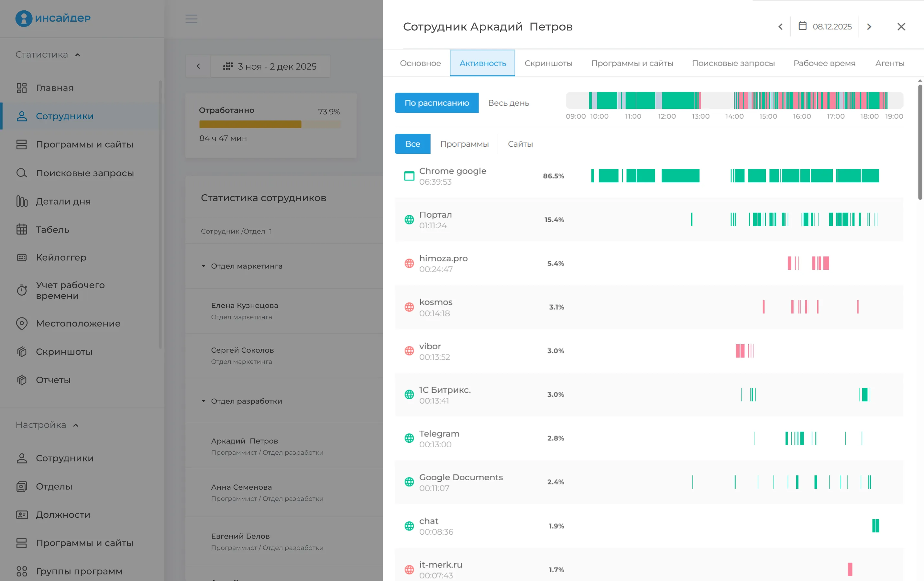Collapse the Настройка sidebar section
This screenshot has height=581, width=924.
click(76, 425)
